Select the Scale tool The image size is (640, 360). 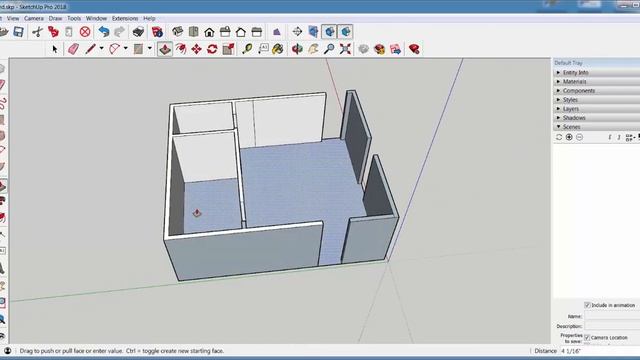click(228, 49)
